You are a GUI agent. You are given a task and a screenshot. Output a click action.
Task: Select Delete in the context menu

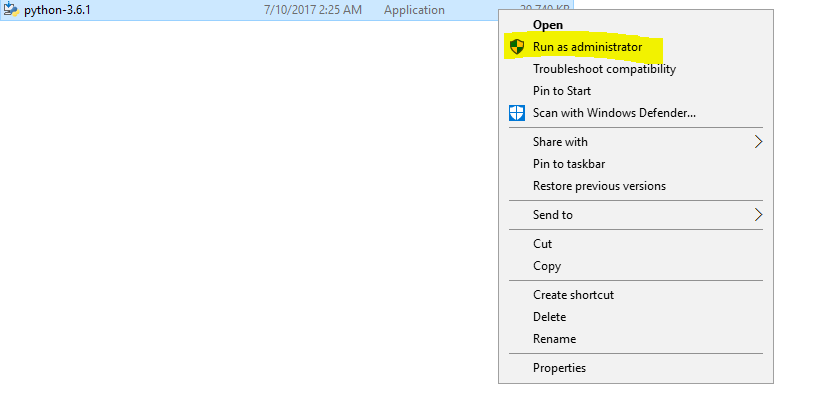click(549, 317)
